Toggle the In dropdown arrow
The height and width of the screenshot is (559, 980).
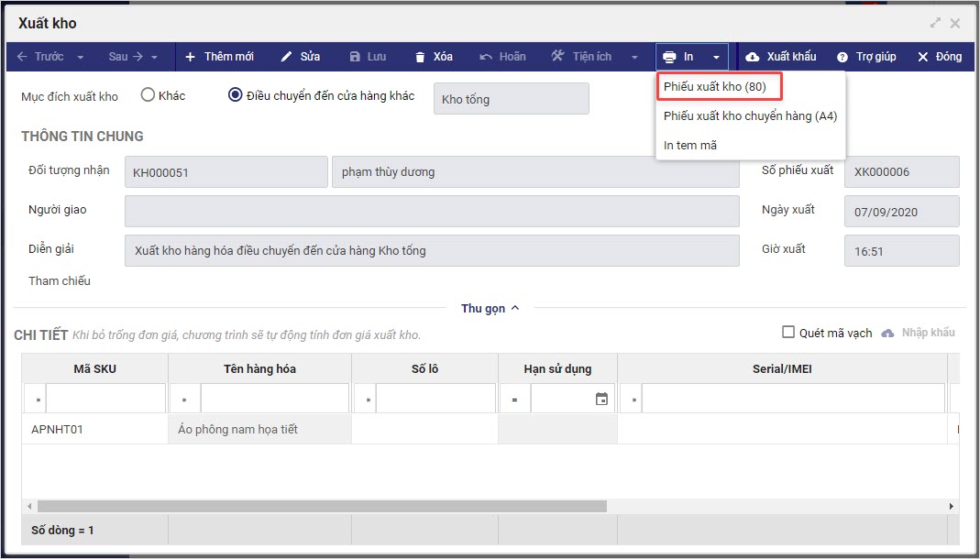[716, 58]
